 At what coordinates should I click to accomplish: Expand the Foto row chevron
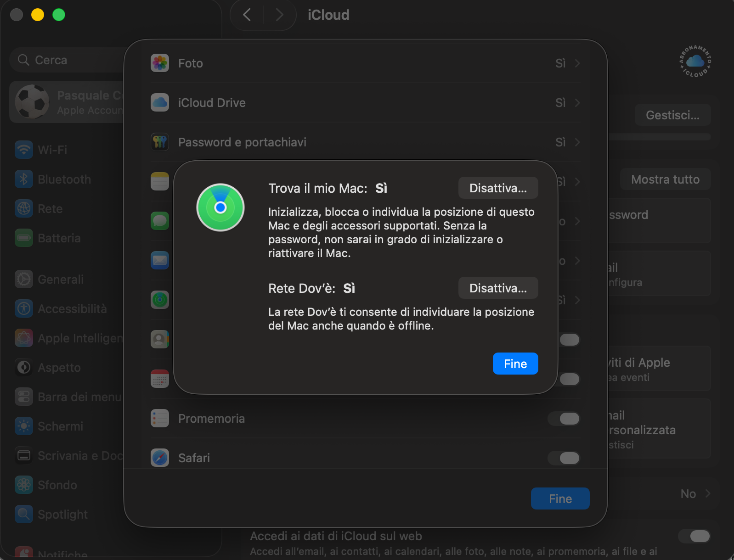(577, 63)
